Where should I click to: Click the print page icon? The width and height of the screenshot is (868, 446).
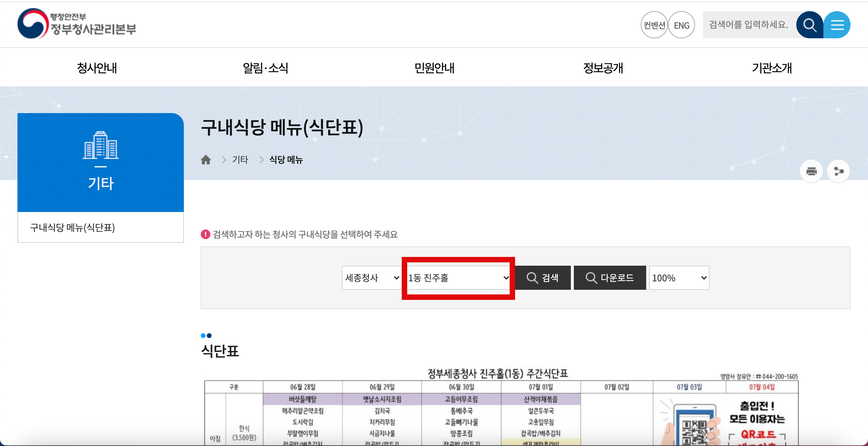click(811, 171)
